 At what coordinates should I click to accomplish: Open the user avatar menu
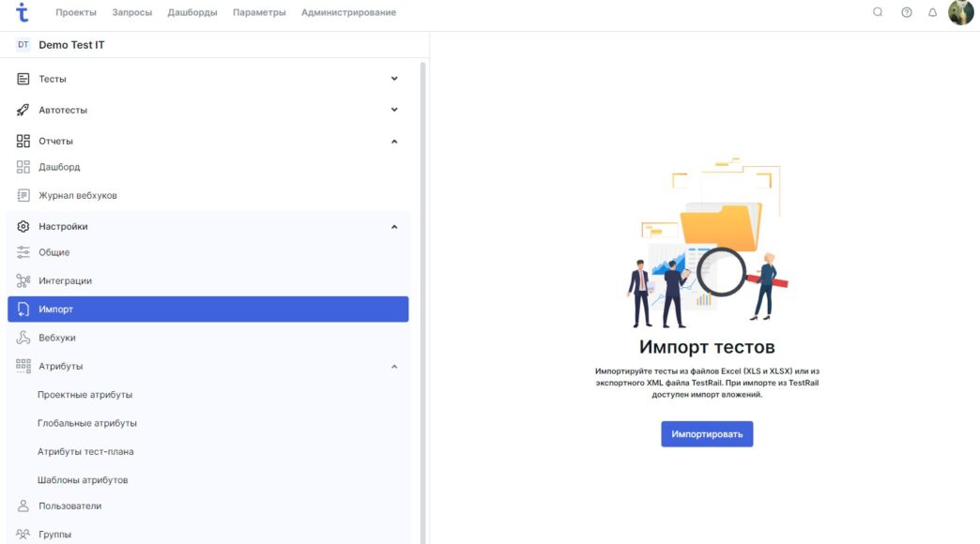(960, 12)
